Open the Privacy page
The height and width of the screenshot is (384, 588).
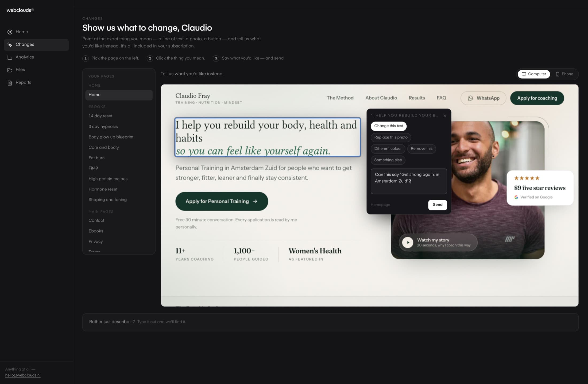(x=119, y=241)
